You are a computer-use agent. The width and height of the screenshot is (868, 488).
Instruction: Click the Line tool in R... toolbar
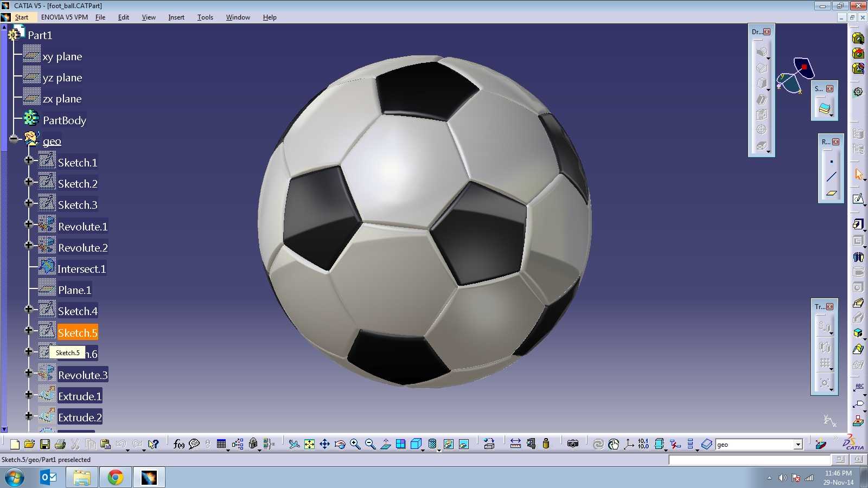pos(831,177)
